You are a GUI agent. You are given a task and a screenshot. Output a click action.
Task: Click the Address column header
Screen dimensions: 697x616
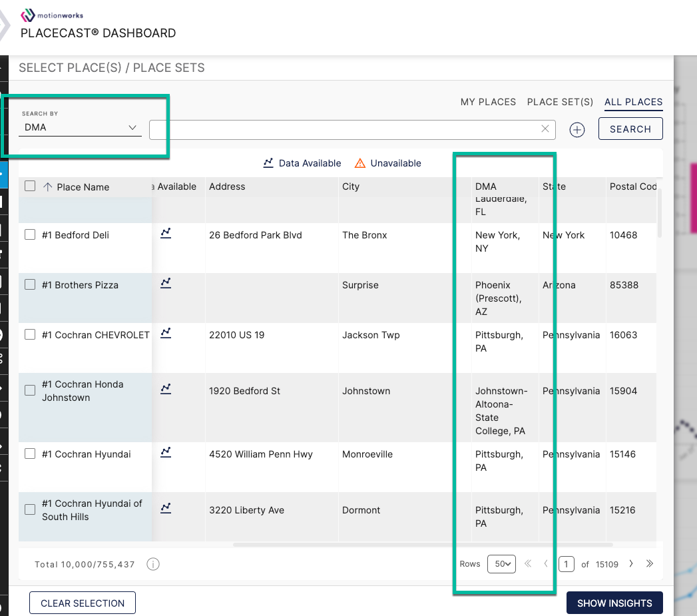pyautogui.click(x=227, y=187)
